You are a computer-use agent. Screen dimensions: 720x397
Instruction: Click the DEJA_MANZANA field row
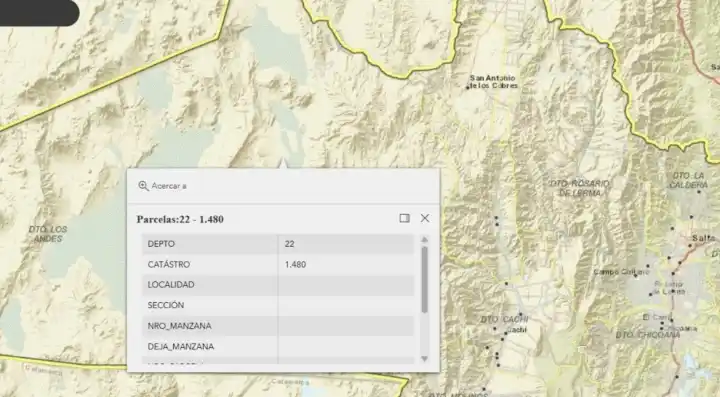(x=278, y=347)
